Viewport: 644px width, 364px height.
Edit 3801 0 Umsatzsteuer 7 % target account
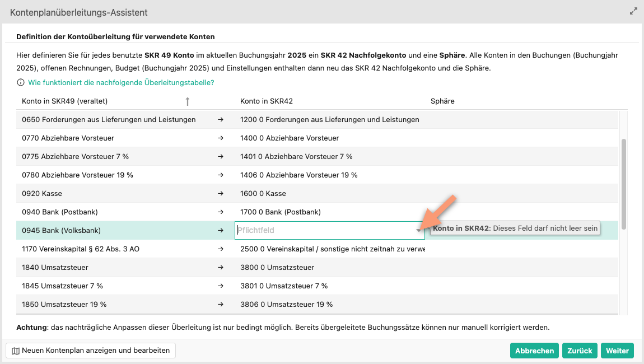tap(284, 286)
